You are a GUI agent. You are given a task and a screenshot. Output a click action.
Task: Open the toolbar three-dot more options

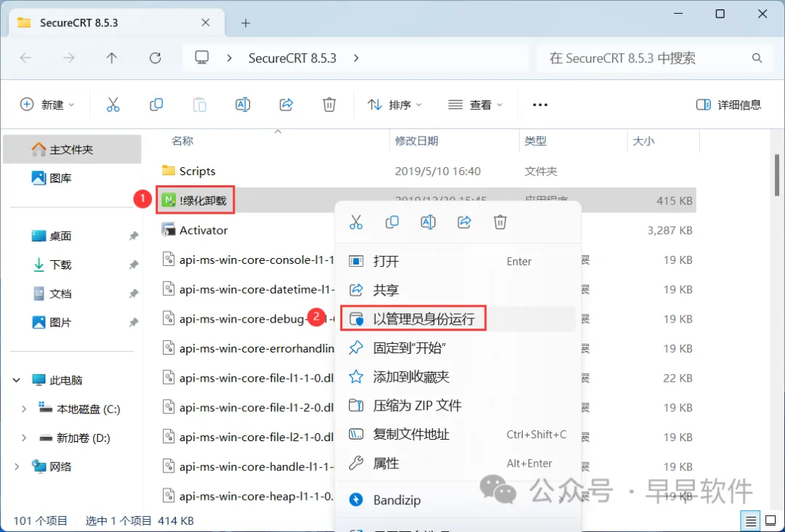click(x=540, y=105)
